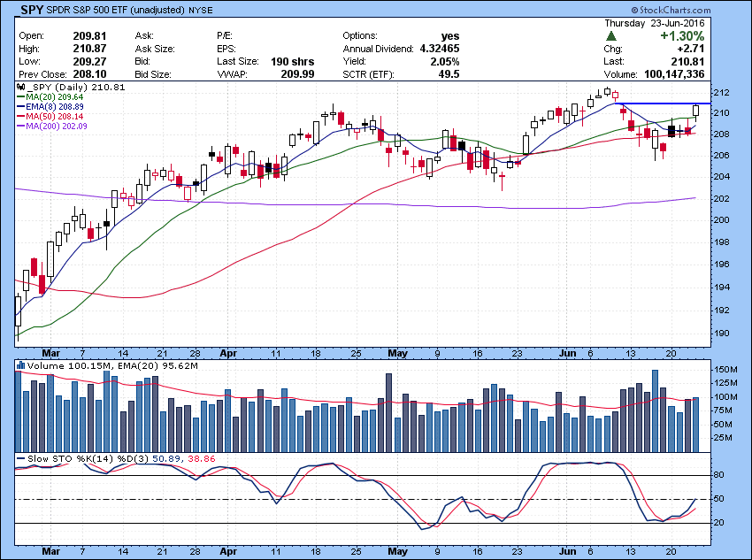Click the 80 level label on stochastic axis
The width and height of the screenshot is (752, 560).
point(719,475)
